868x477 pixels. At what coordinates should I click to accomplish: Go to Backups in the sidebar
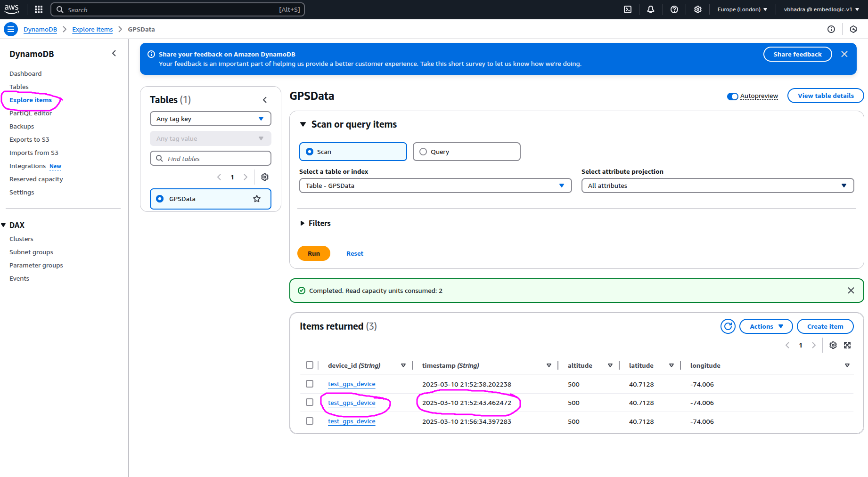pos(22,127)
